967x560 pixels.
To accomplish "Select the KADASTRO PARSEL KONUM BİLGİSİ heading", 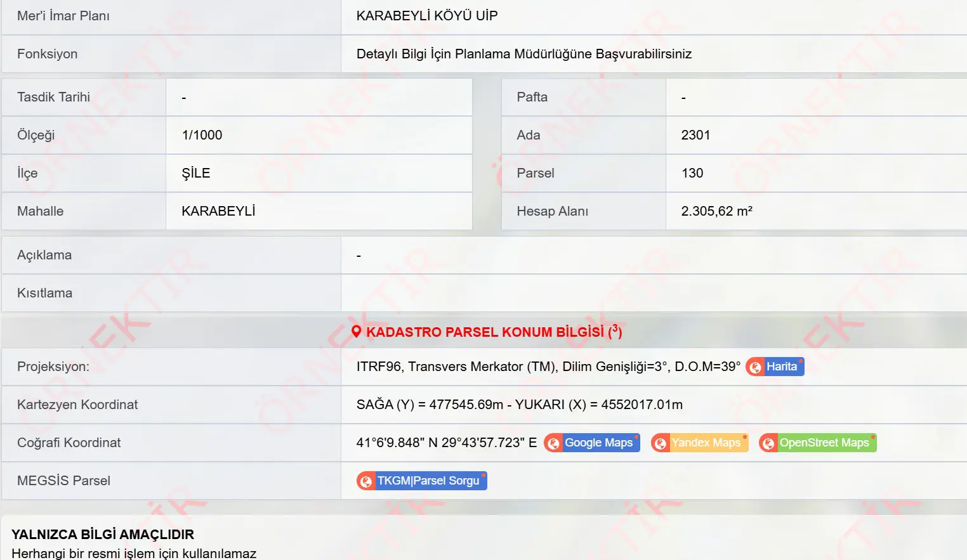I will [x=494, y=332].
